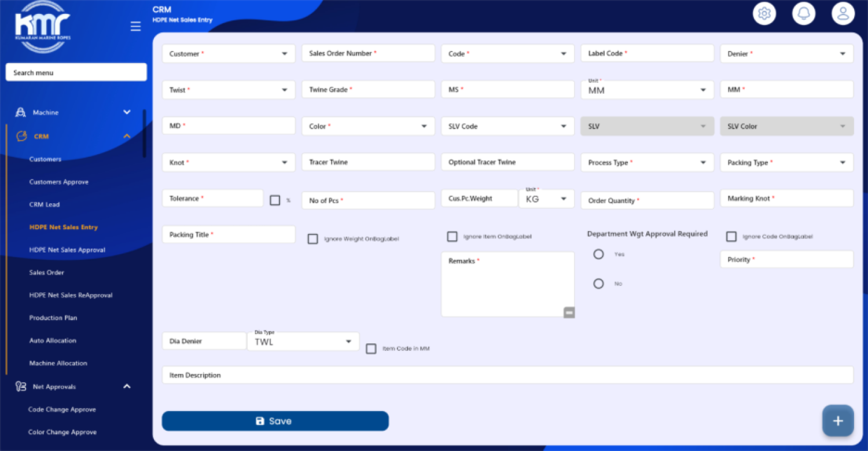Toggle the hamburger menu icon
The image size is (868, 451).
[135, 27]
